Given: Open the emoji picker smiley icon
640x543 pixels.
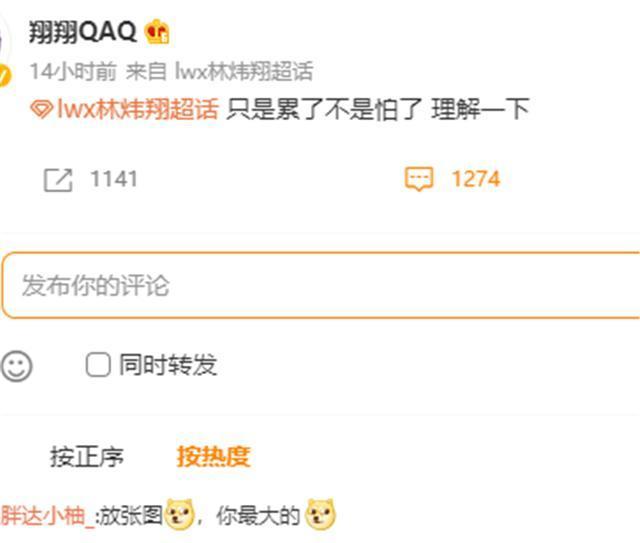Looking at the screenshot, I should pos(16,366).
